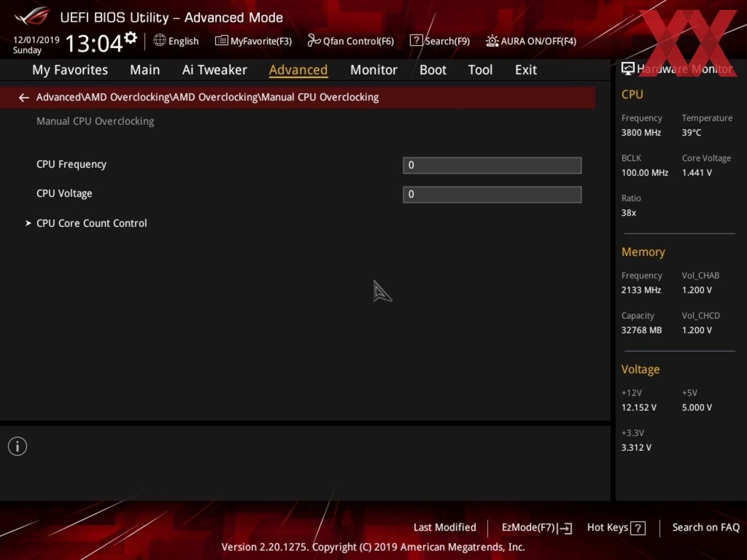Click the Hot Keys question mark box

click(638, 528)
